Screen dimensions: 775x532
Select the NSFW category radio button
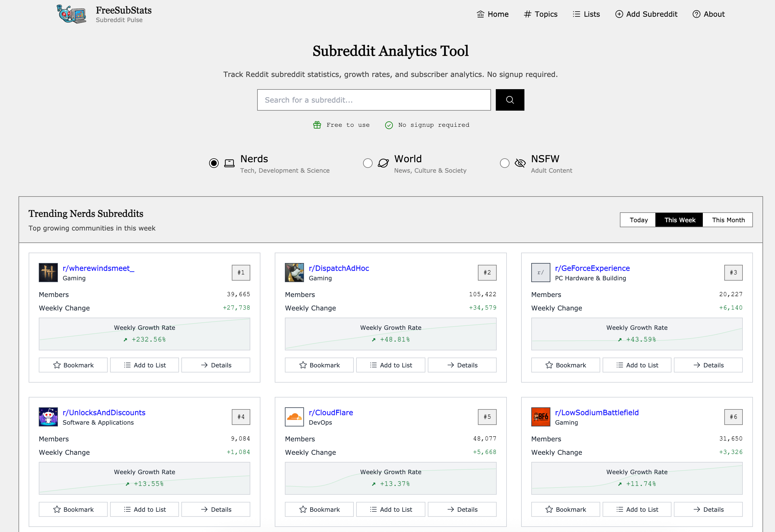[x=504, y=163]
